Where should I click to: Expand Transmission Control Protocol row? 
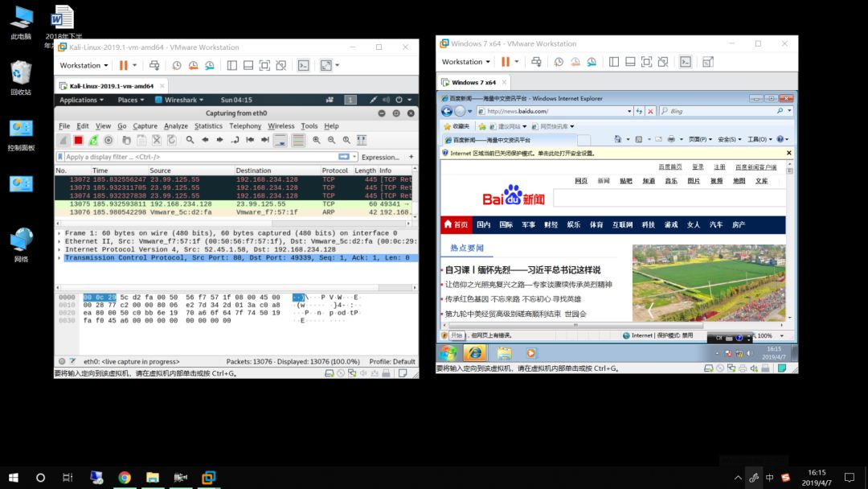click(59, 257)
